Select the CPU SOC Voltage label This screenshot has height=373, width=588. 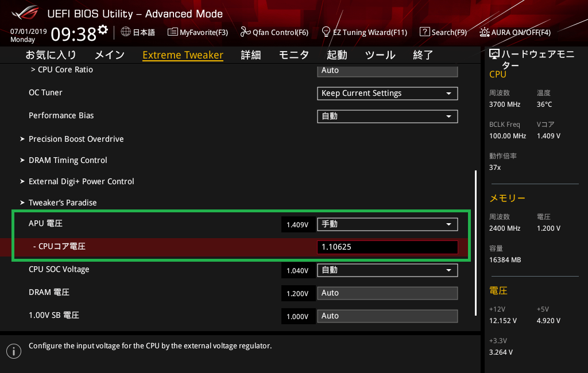(59, 270)
